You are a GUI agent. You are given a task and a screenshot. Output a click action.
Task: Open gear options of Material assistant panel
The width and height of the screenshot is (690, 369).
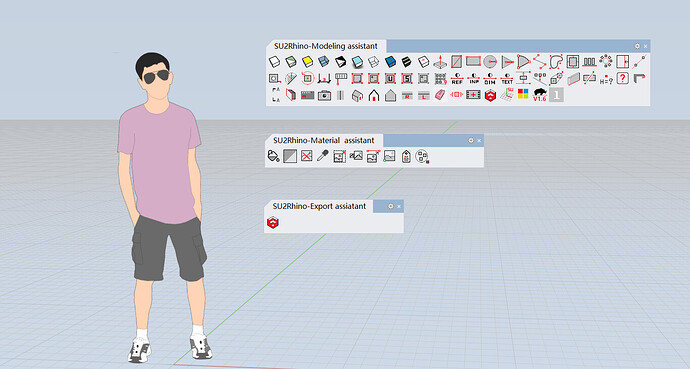470,140
